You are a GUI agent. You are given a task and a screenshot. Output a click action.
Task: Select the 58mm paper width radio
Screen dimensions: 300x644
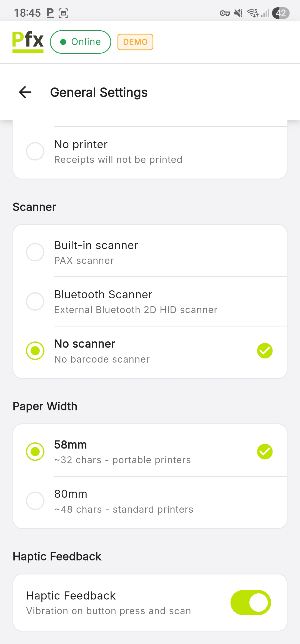[x=35, y=452]
